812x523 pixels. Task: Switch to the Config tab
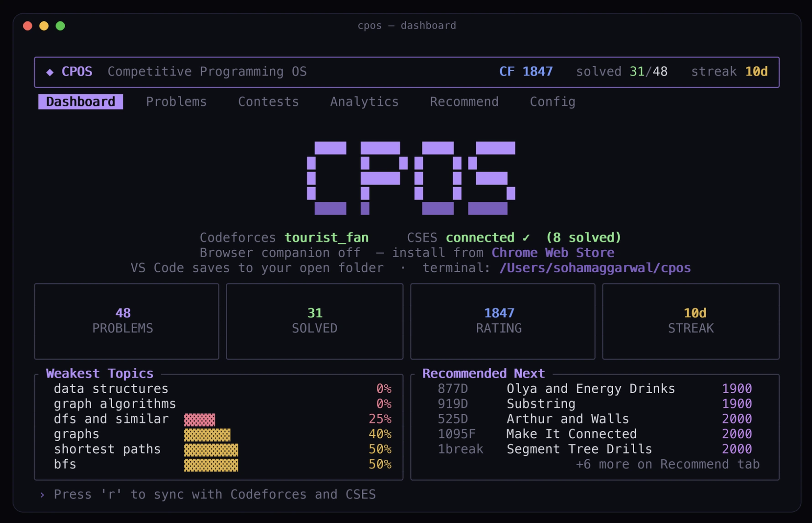[x=552, y=102]
